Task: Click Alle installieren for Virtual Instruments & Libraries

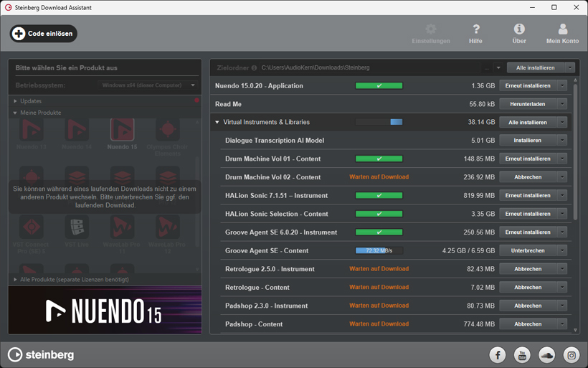Action: (528, 122)
